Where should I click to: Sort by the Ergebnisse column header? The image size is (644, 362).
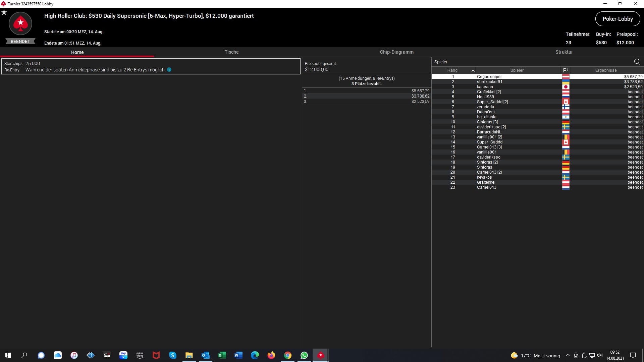[x=606, y=70]
